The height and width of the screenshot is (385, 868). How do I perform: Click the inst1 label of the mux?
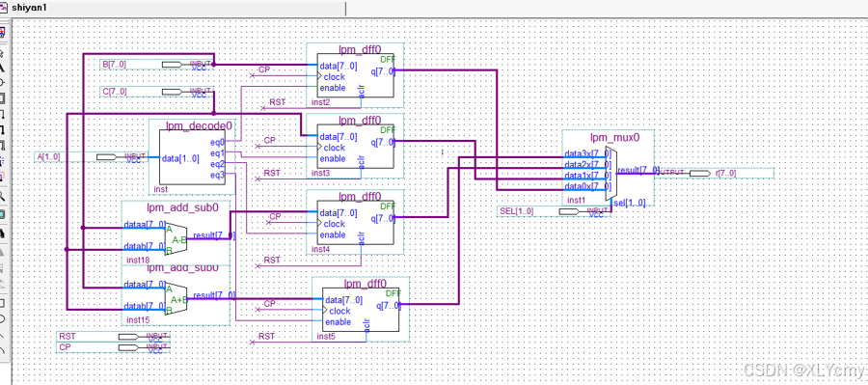point(577,200)
